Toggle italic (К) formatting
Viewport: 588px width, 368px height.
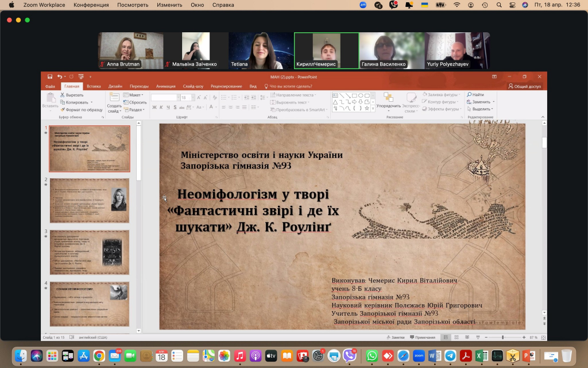161,107
